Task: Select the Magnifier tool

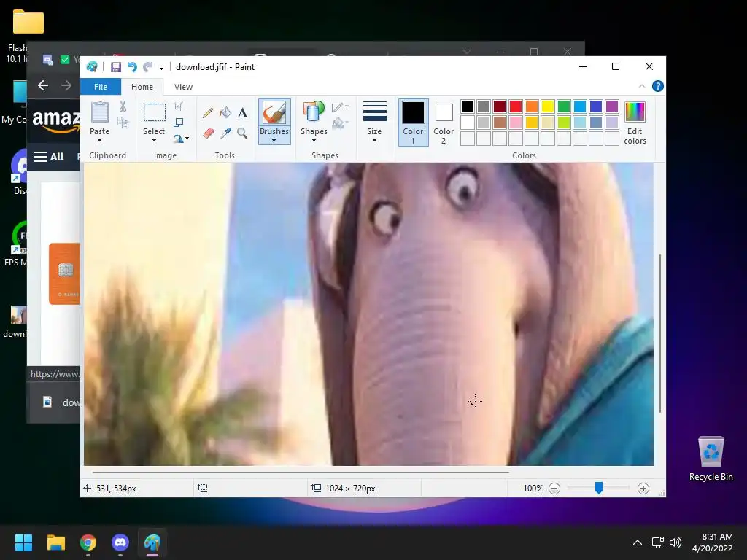Action: point(242,133)
